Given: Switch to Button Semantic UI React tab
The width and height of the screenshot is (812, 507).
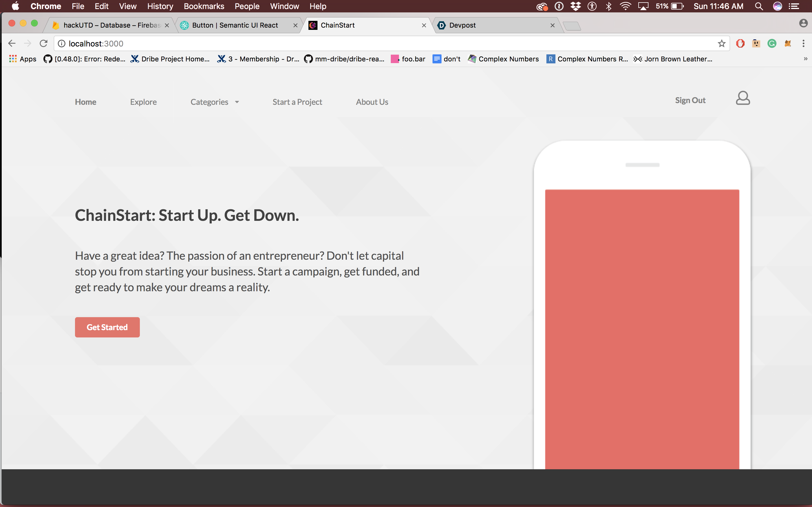Looking at the screenshot, I should click(235, 25).
